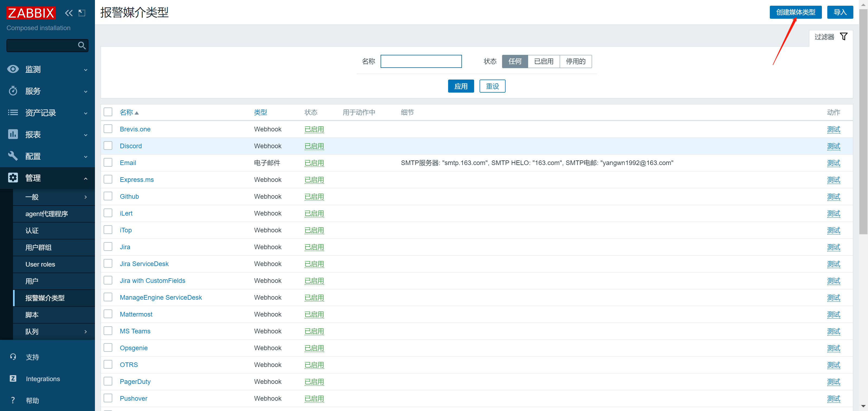Image resolution: width=868 pixels, height=411 pixels.
Task: Click the 重设 filter button
Action: 492,86
